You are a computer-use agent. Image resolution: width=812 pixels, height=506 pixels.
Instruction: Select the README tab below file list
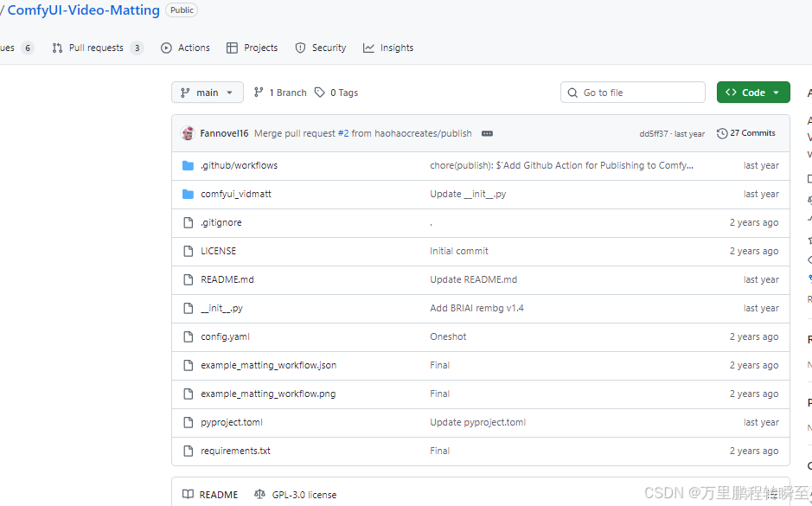coord(210,494)
